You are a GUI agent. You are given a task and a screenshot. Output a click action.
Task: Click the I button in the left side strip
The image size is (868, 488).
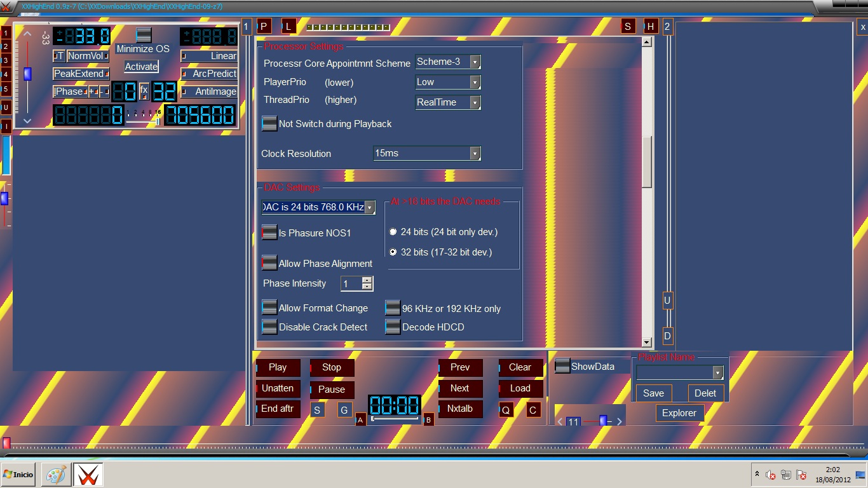pyautogui.click(x=6, y=126)
